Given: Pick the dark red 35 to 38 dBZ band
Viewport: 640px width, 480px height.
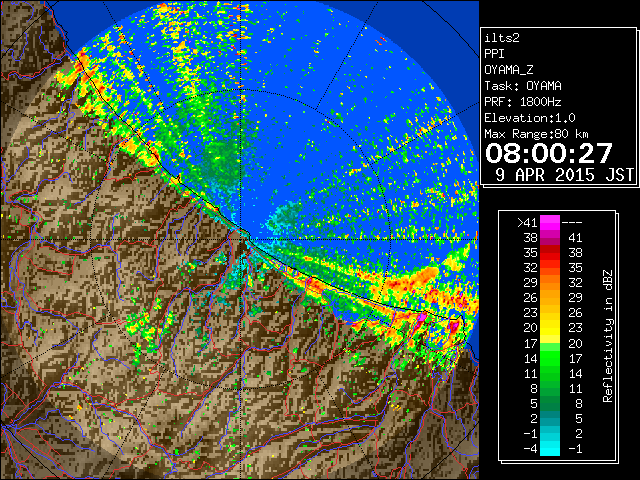Looking at the screenshot, I should 550,253.
